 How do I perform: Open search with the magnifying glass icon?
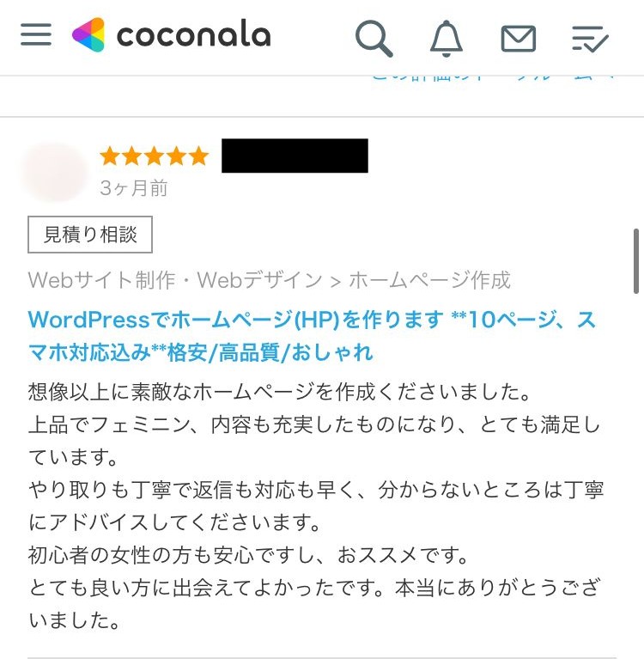coord(374,38)
